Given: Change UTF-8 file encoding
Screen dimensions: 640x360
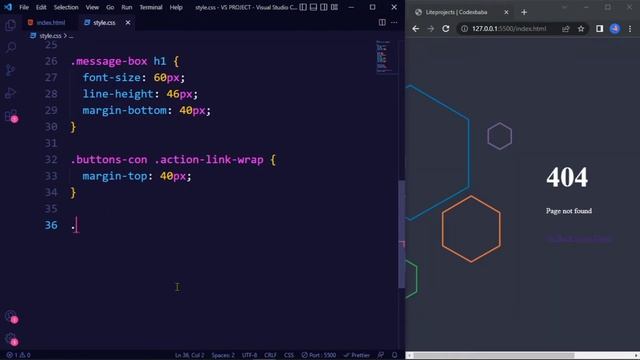Looking at the screenshot, I should 249,355.
